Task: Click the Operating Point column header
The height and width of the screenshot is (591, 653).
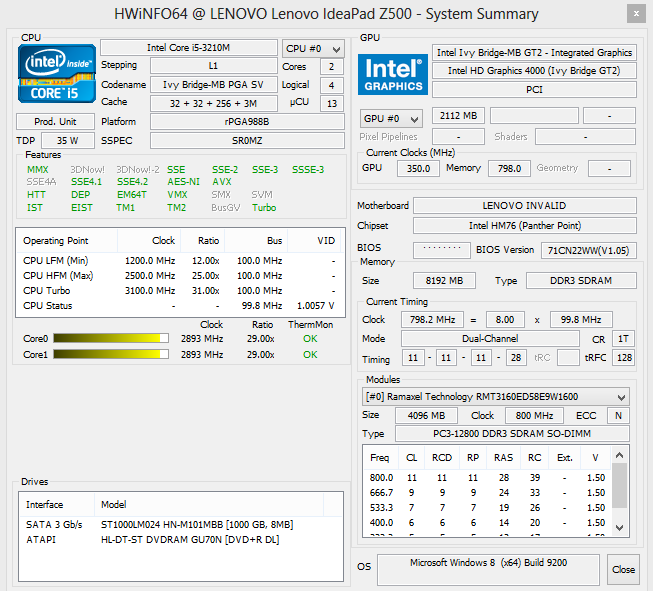Action: [56, 241]
